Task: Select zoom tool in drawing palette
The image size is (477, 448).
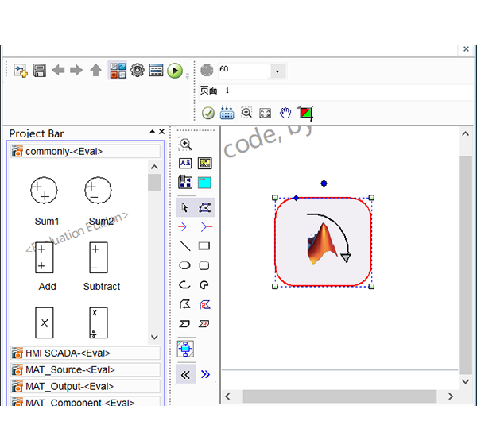Action: pos(185,144)
